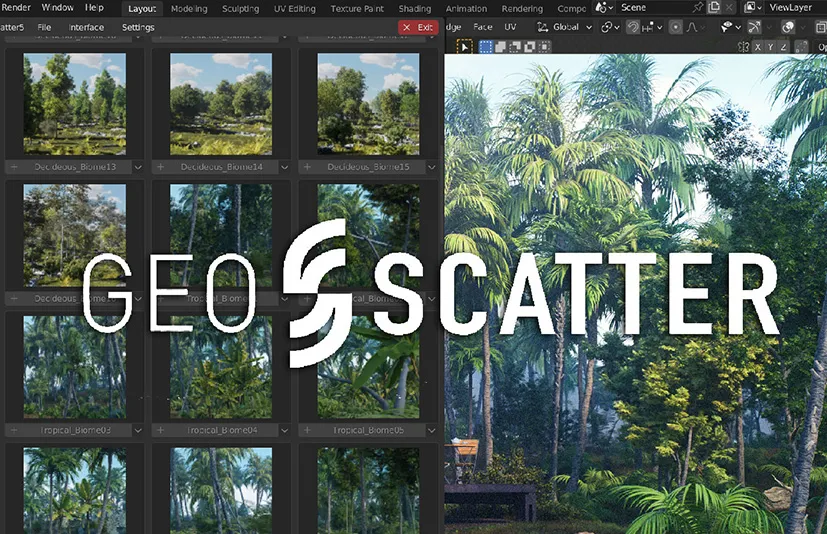Select the Tweak select tool icon

(x=465, y=47)
